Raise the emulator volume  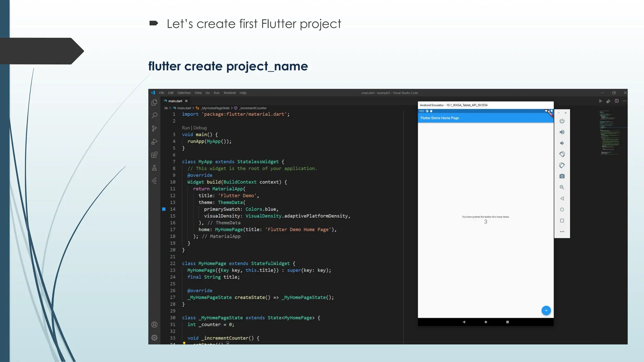point(562,132)
